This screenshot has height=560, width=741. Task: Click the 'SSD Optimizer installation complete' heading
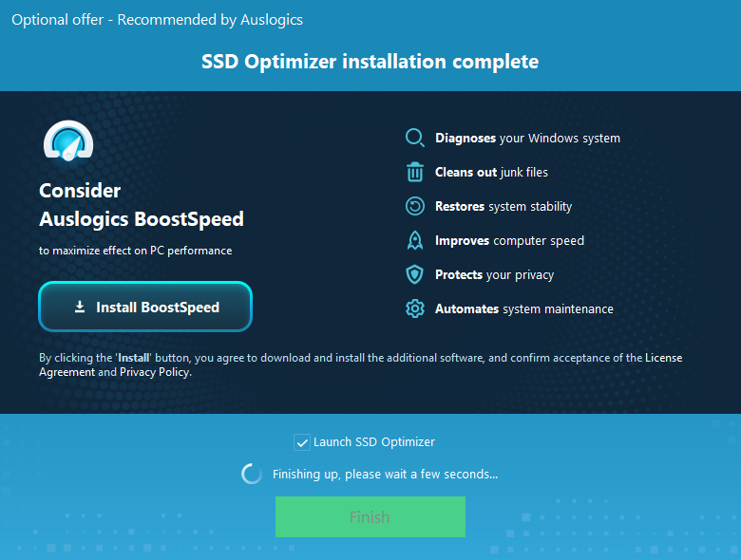370,62
